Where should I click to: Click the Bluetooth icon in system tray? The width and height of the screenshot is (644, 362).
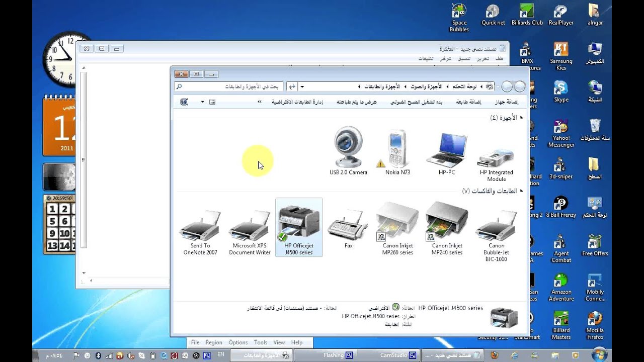coord(99,355)
